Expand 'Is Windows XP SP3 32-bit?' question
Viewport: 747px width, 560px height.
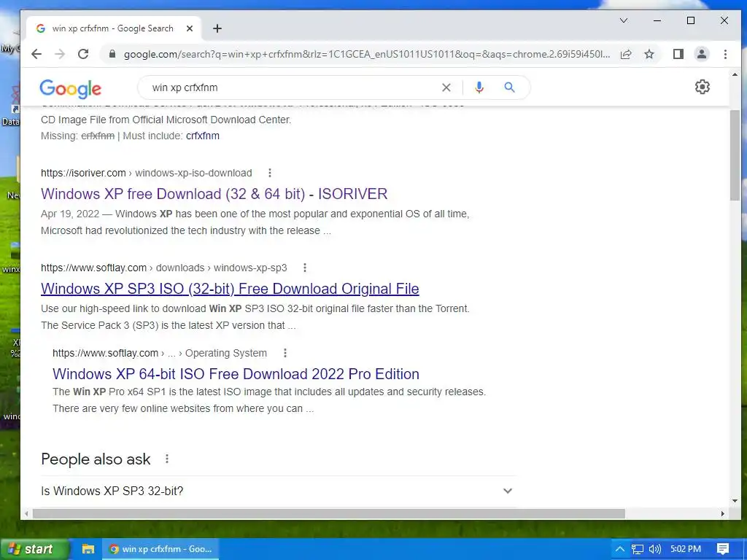pos(279,491)
